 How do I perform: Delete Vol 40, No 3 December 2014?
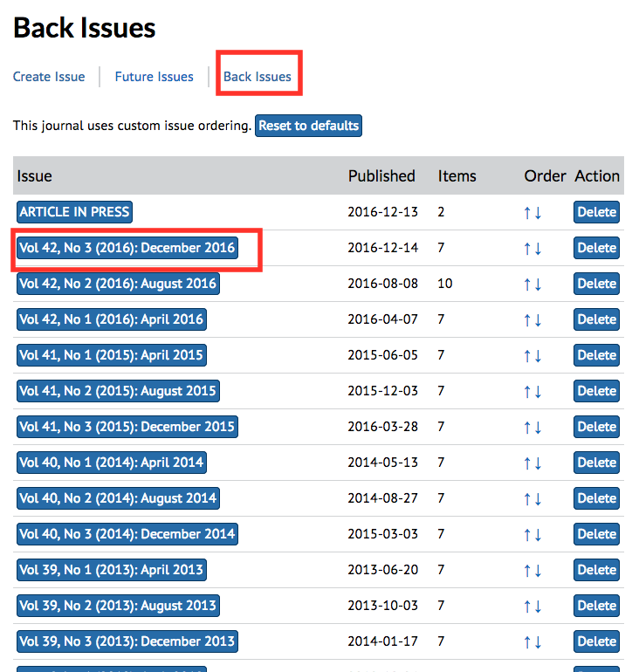click(x=597, y=534)
